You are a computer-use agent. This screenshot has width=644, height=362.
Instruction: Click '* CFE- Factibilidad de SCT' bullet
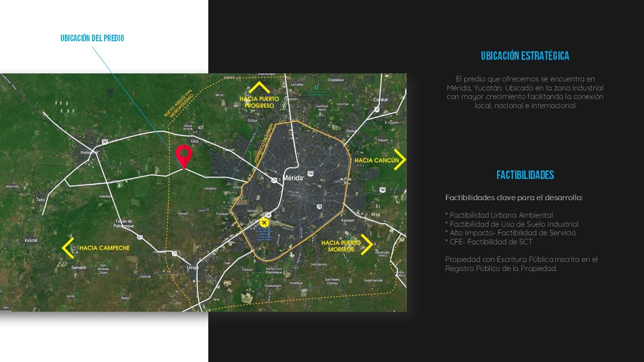coord(489,242)
